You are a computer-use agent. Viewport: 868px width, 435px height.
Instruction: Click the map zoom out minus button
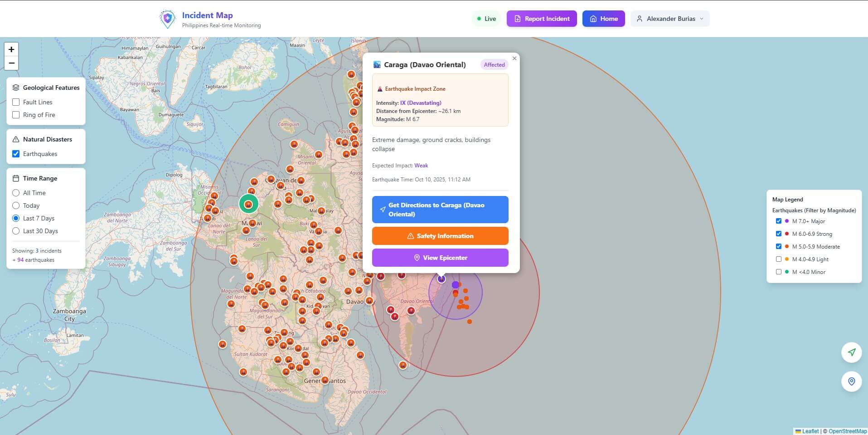pyautogui.click(x=11, y=63)
